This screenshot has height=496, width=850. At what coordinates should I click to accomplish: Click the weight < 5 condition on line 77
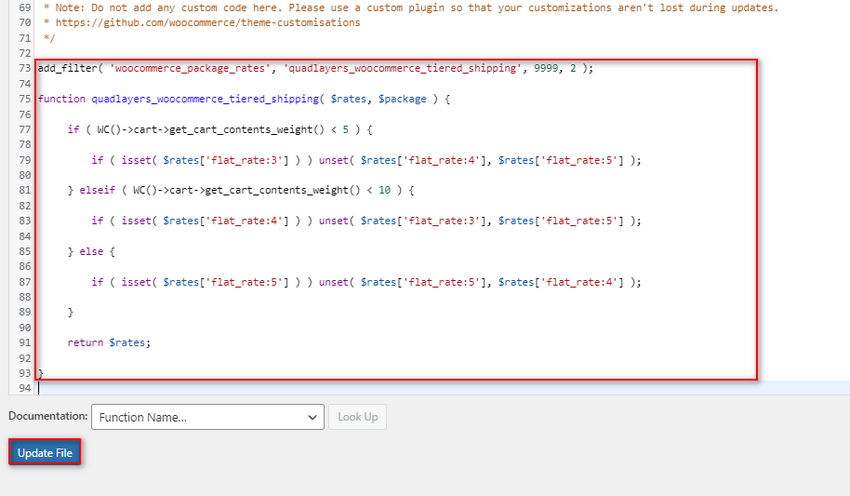click(220, 130)
